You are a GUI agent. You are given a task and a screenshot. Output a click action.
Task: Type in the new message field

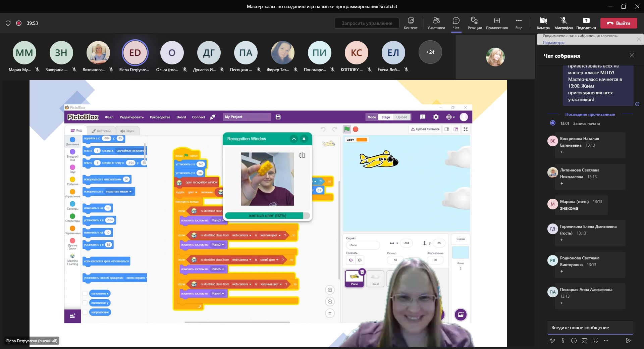(590, 328)
